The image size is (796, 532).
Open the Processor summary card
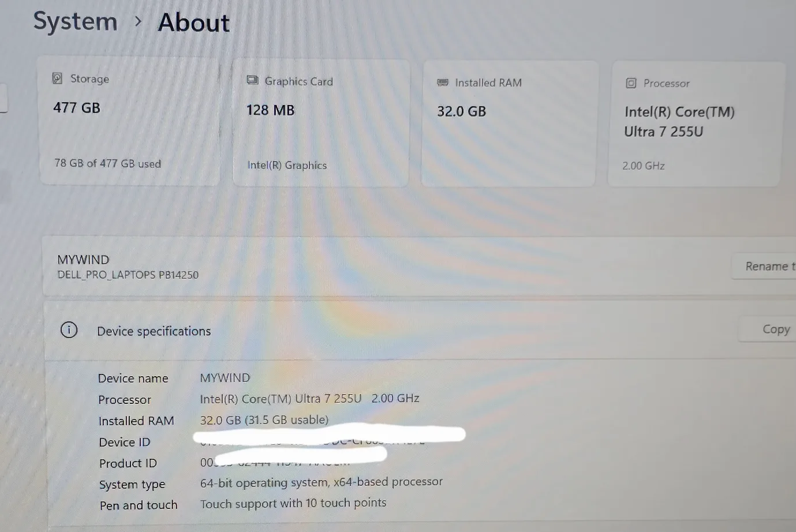[693, 122]
